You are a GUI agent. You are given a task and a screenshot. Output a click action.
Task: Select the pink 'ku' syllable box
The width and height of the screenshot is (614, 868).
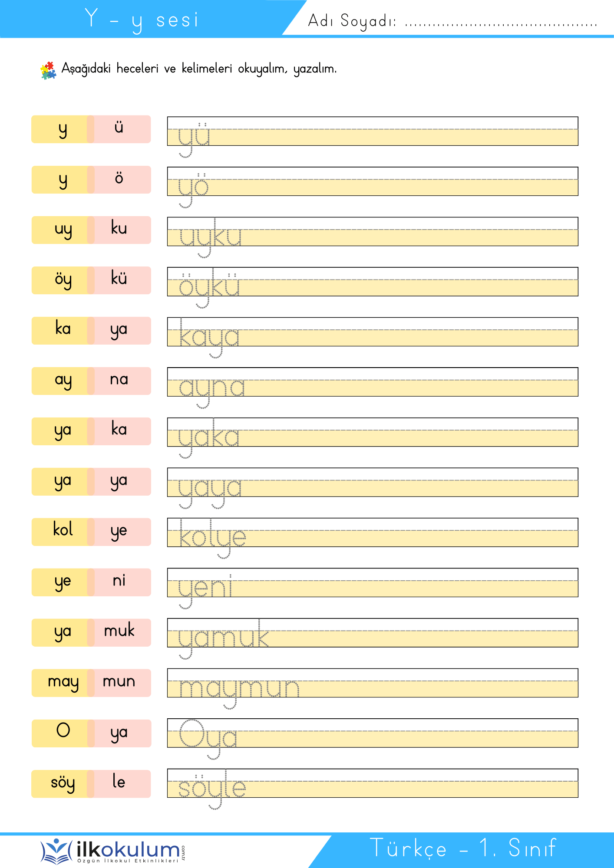119,230
